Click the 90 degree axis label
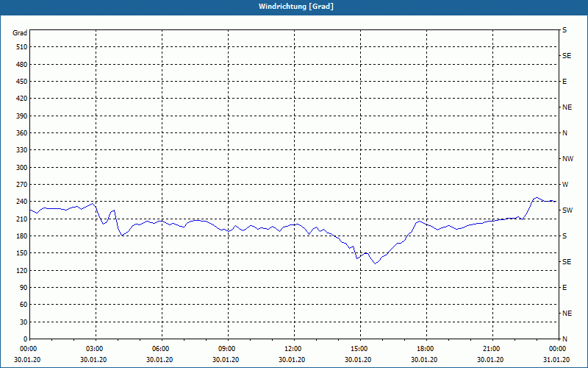The width and height of the screenshot is (588, 368). [24, 287]
